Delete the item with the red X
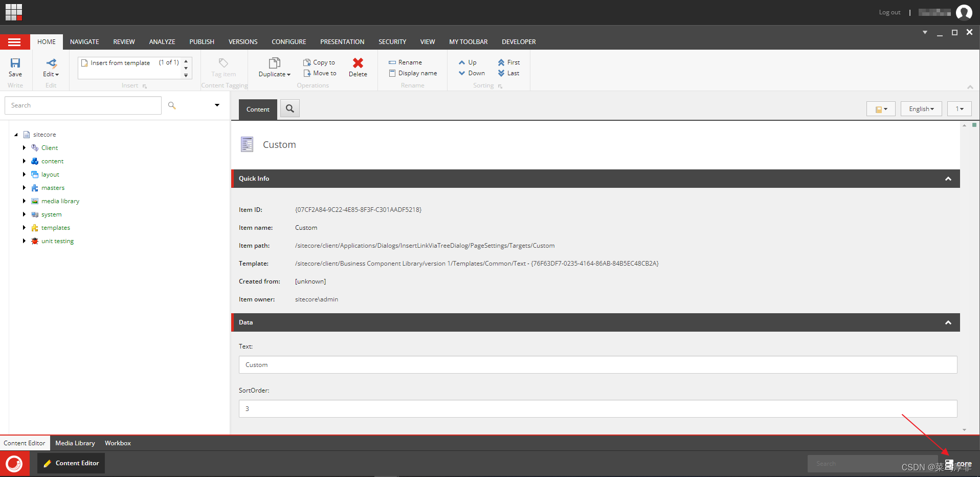The width and height of the screenshot is (980, 477). pos(358,63)
